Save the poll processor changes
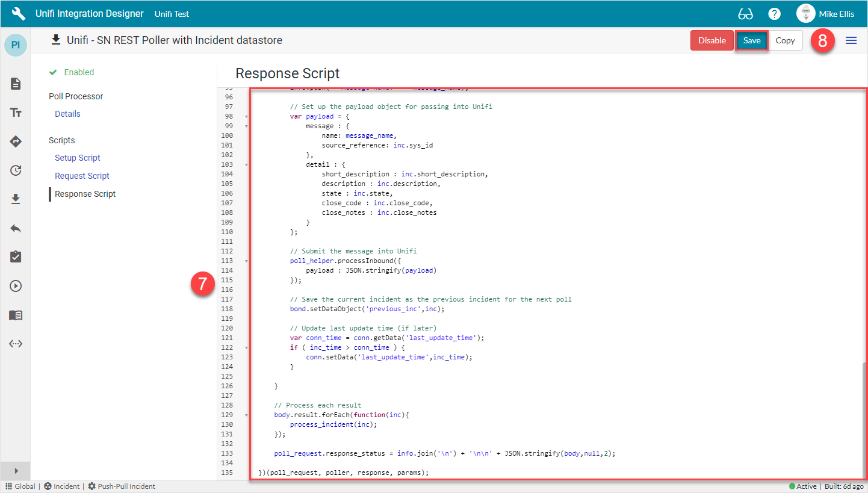This screenshot has height=493, width=868. (751, 40)
